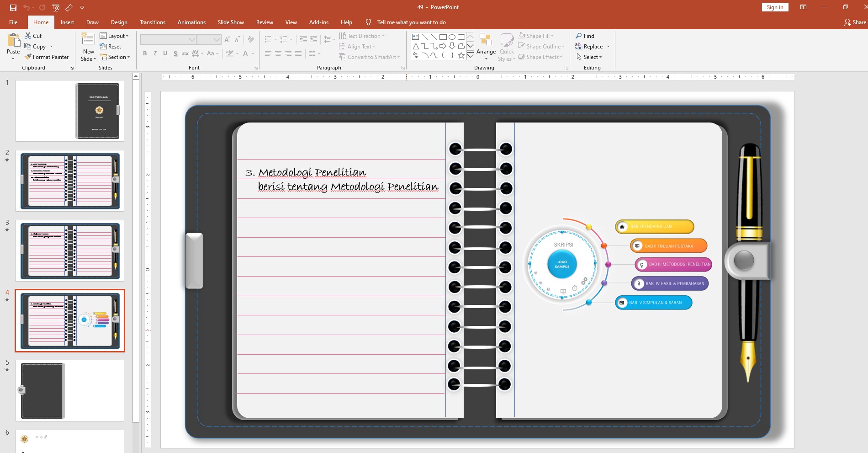The width and height of the screenshot is (868, 453).
Task: Click the Decrease Indent icon
Action: (303, 40)
